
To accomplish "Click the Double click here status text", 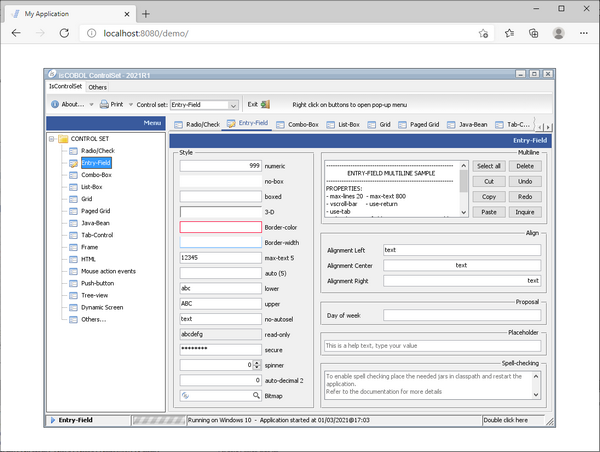I will coord(505,420).
